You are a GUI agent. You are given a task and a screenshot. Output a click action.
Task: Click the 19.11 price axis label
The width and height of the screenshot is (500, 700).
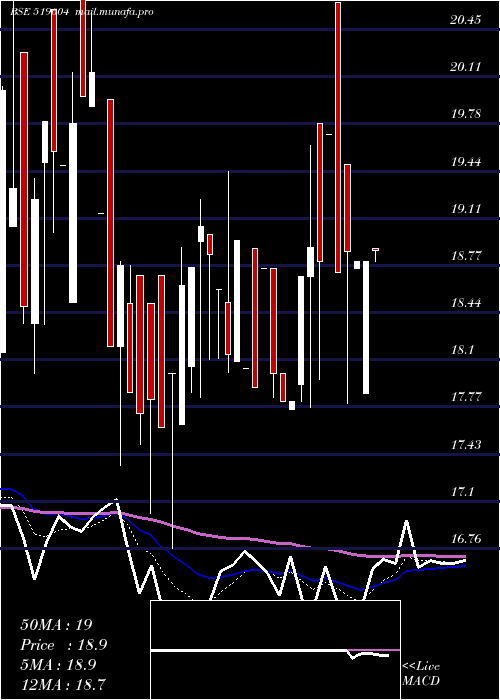click(466, 208)
